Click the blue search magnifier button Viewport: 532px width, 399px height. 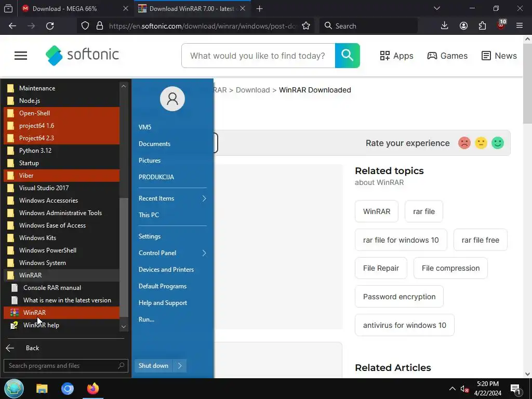(x=348, y=56)
